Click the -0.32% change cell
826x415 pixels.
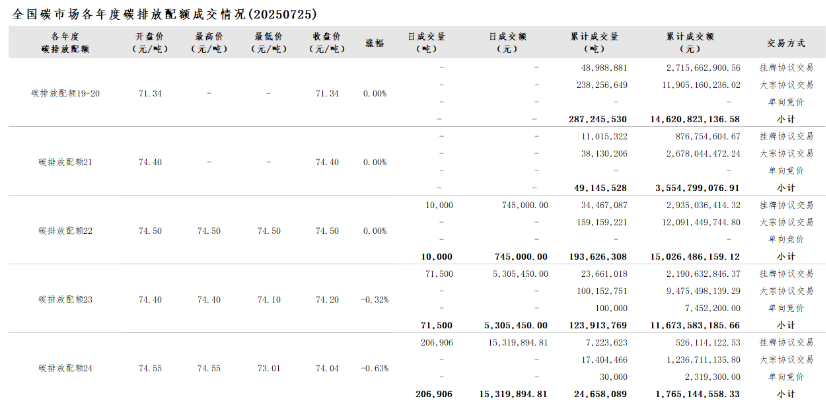pos(375,299)
